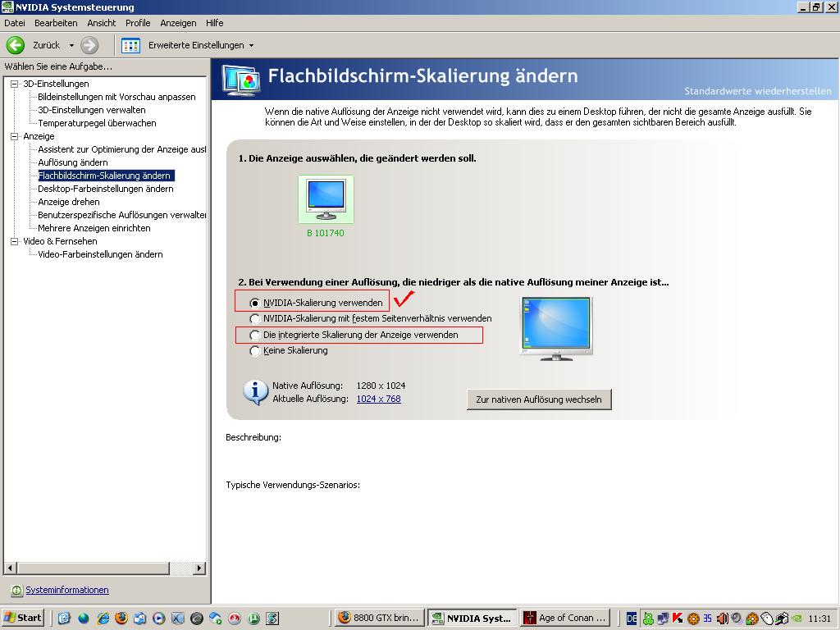Click the network computers tray icon
840x630 pixels.
[663, 619]
